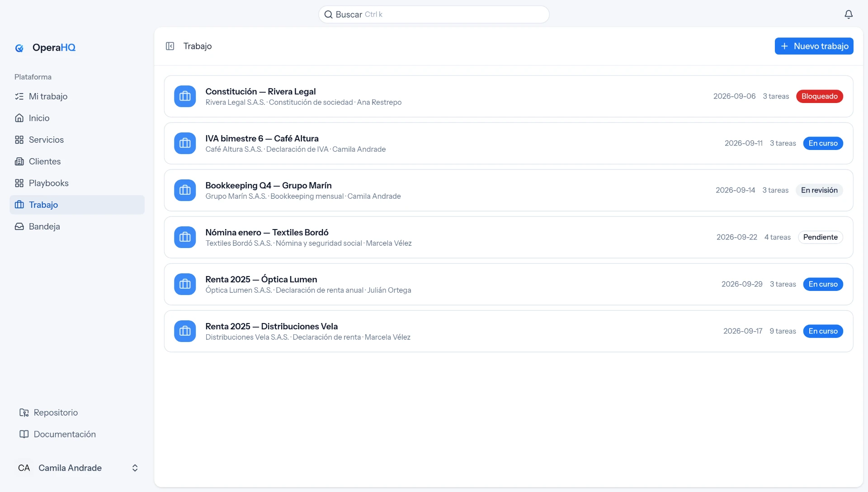Click the CA user avatar

tap(24, 468)
